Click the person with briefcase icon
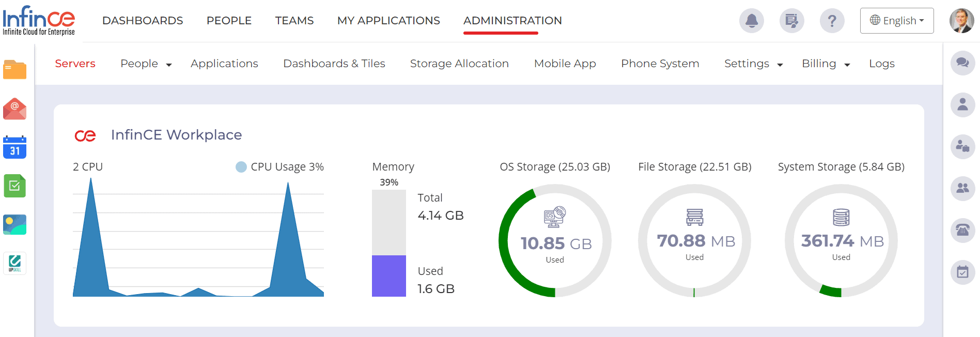 coord(962,146)
